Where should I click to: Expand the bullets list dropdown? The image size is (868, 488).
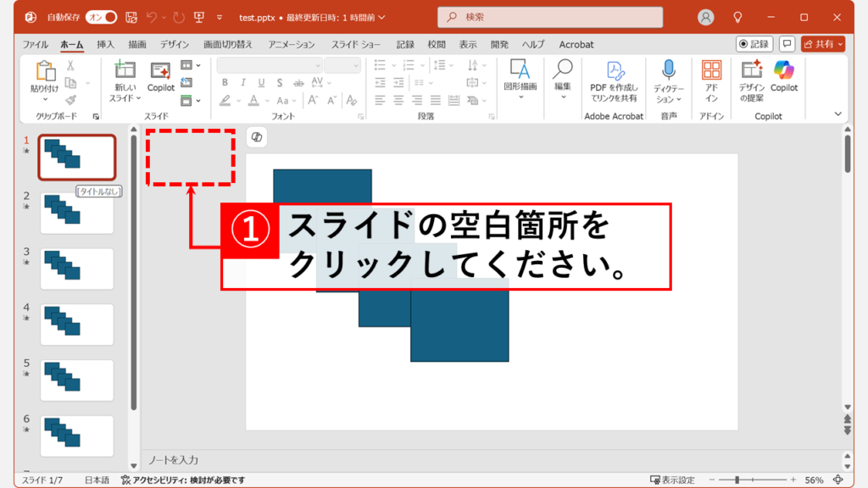(x=393, y=65)
